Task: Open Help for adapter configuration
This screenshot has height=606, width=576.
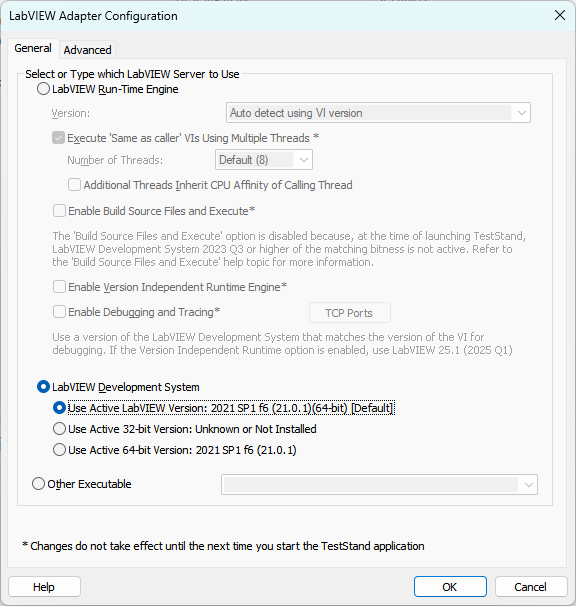Action: (x=44, y=587)
